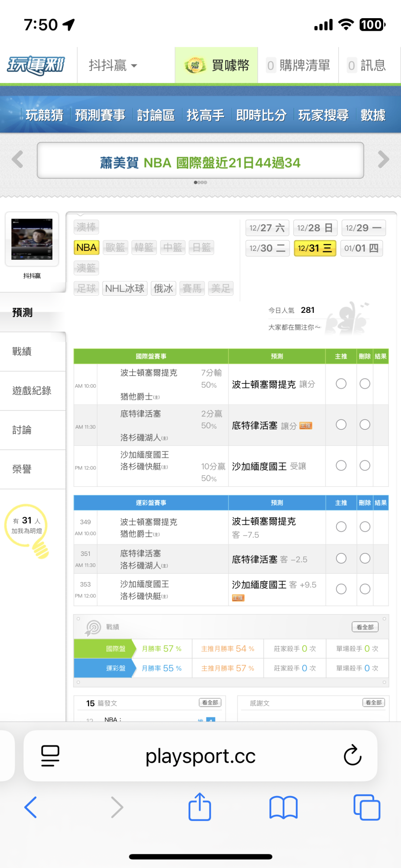The width and height of the screenshot is (401, 868).
Task: Open 討論 sidebar tab
Action: (x=33, y=430)
